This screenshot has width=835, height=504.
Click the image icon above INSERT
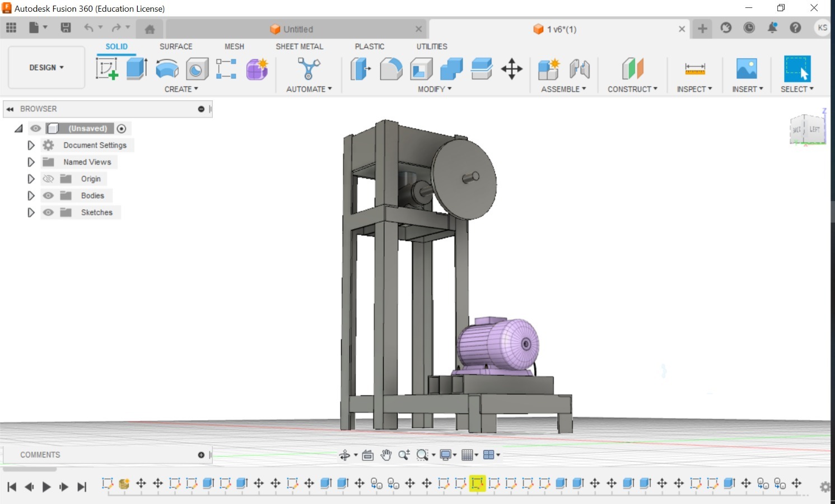tap(747, 69)
